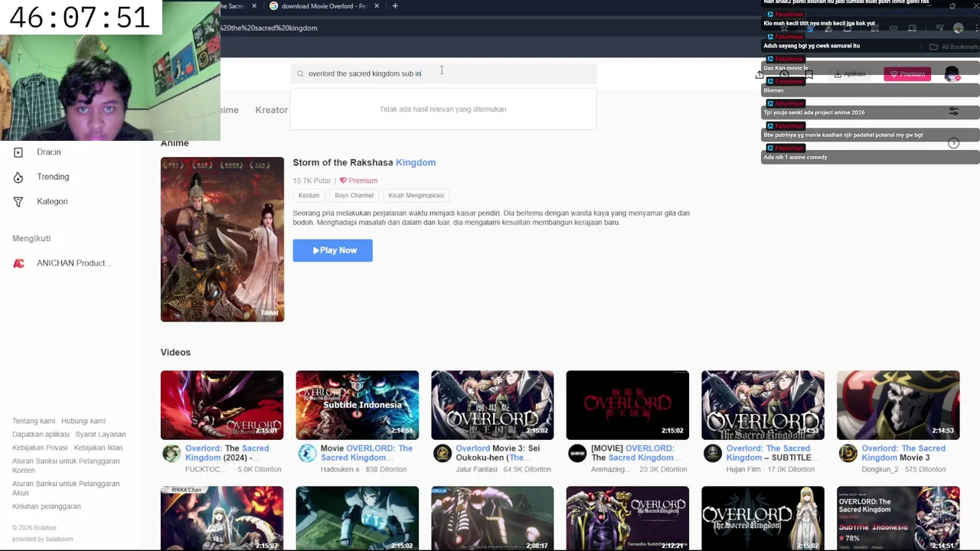Open second-row thumbnail with 2:12:21 duration

click(628, 518)
